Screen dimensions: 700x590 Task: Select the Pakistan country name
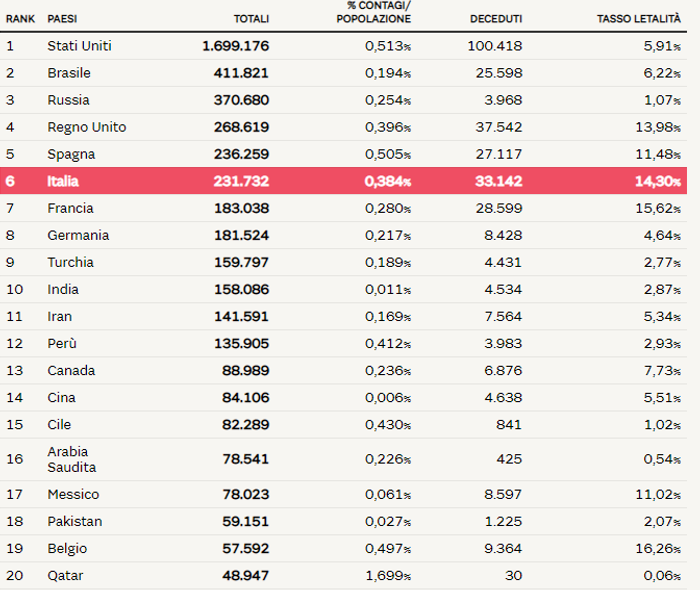(75, 522)
